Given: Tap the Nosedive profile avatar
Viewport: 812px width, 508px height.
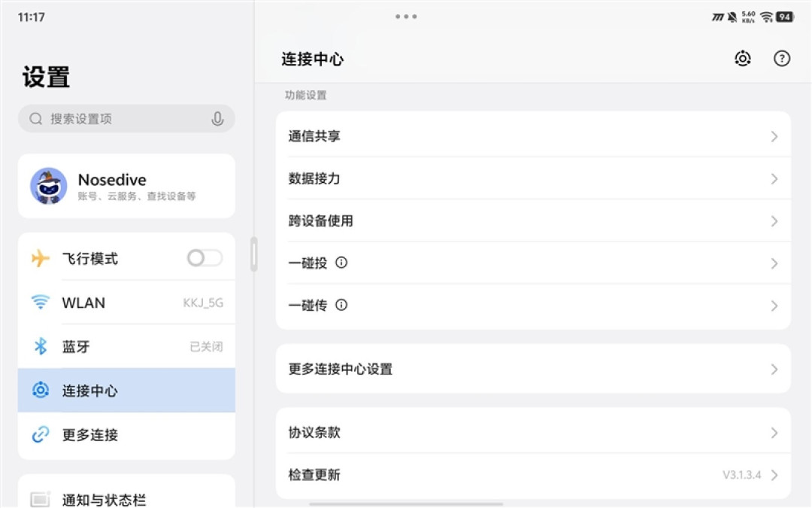Looking at the screenshot, I should pos(49,186).
